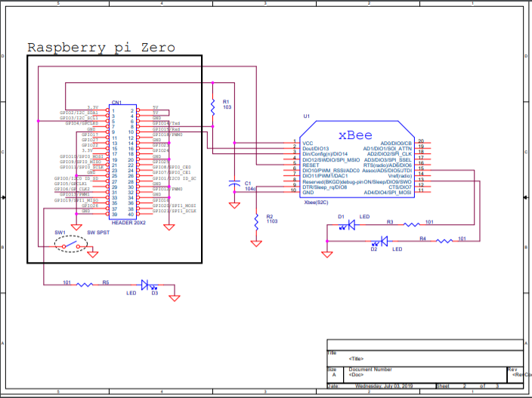
Task: Click the "104c" capacitor value
Action: click(x=250, y=189)
